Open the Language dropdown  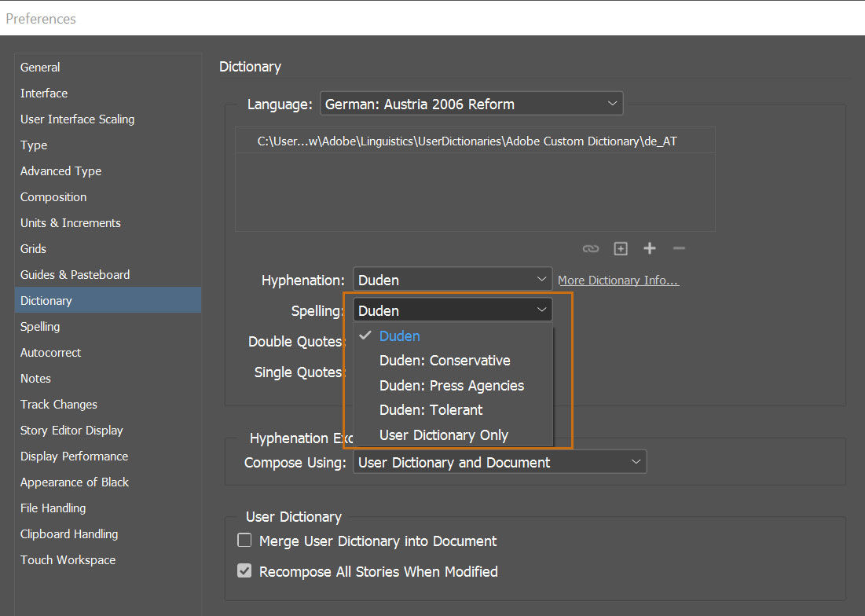point(471,104)
